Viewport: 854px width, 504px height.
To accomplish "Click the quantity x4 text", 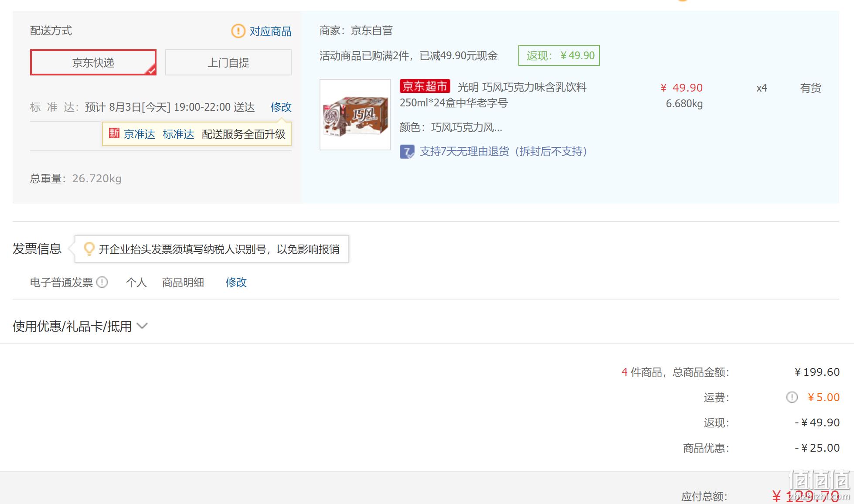I will 762,88.
